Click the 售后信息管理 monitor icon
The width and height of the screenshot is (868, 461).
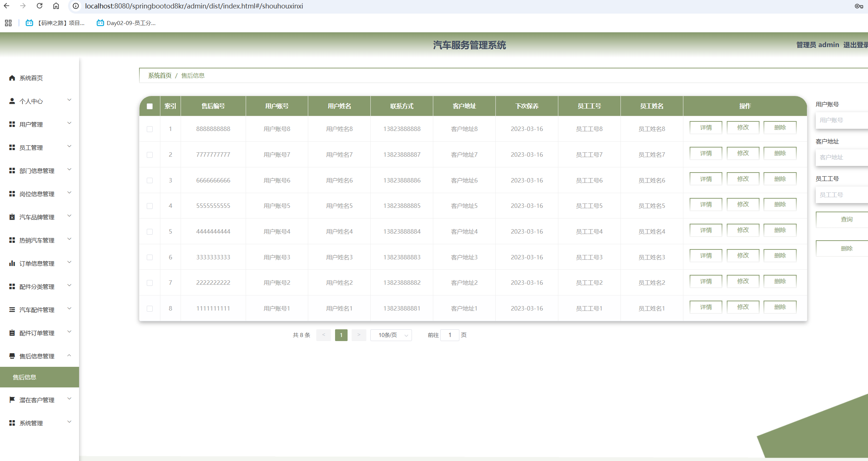(12, 356)
